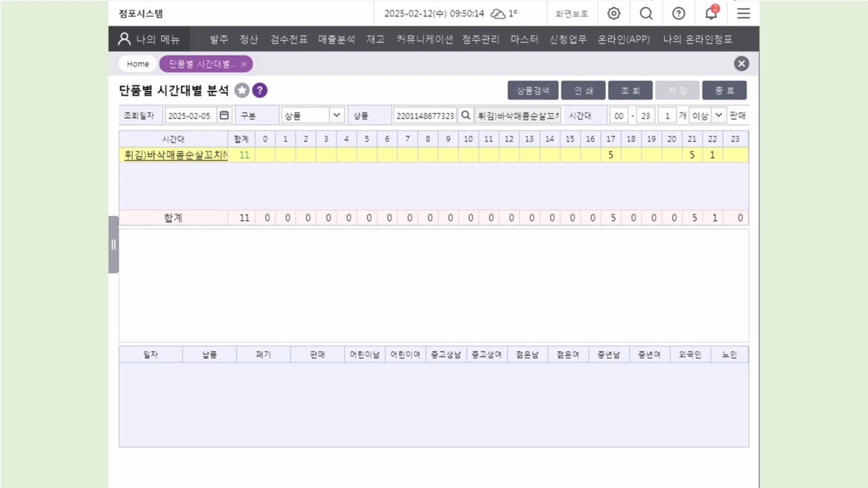The image size is (868, 488).
Task: Open the help question mark in header
Action: click(x=678, y=14)
